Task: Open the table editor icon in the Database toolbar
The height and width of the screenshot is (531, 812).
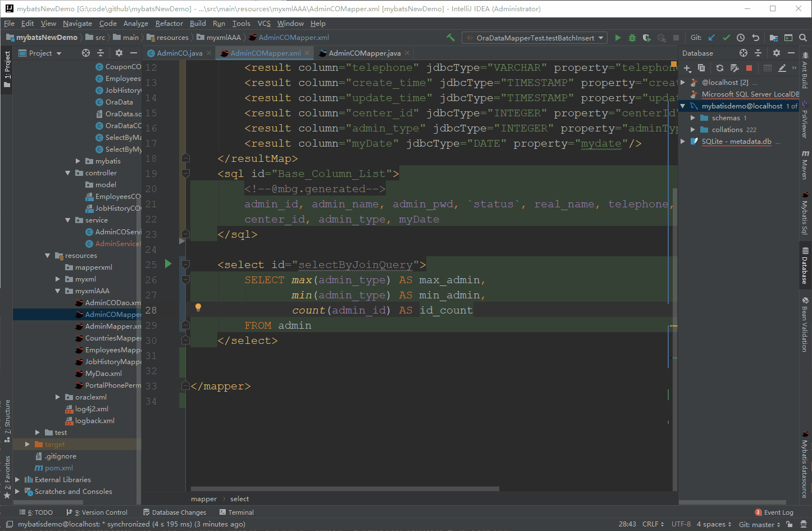Action: pos(768,68)
